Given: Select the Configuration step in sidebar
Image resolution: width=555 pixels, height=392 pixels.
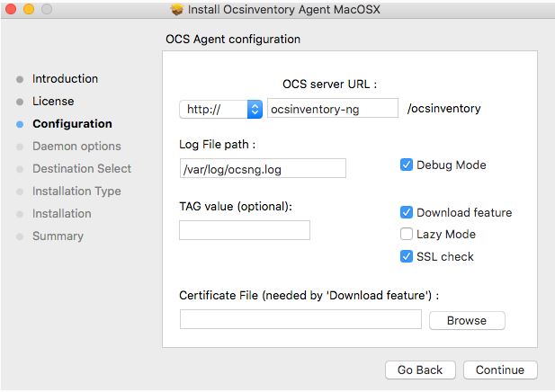Looking at the screenshot, I should (72, 124).
